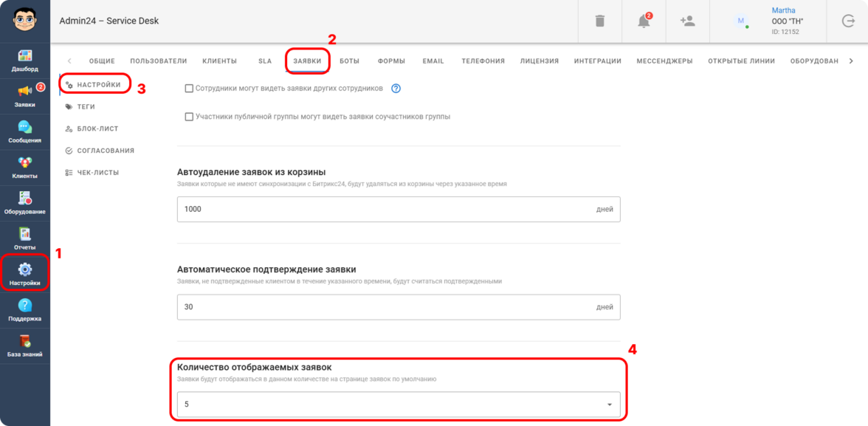The height and width of the screenshot is (426, 868).
Task: Switch to the ЛИЦЕНЗИЯ tab
Action: click(x=539, y=61)
